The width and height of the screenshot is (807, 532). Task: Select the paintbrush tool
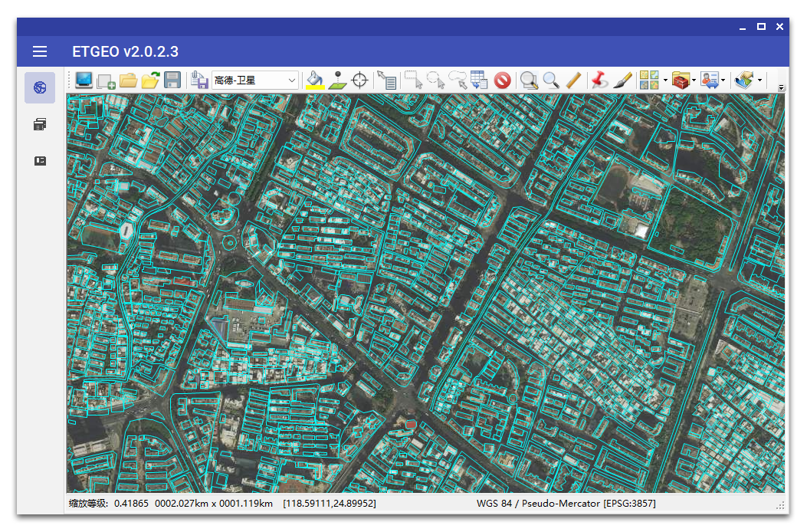(622, 80)
